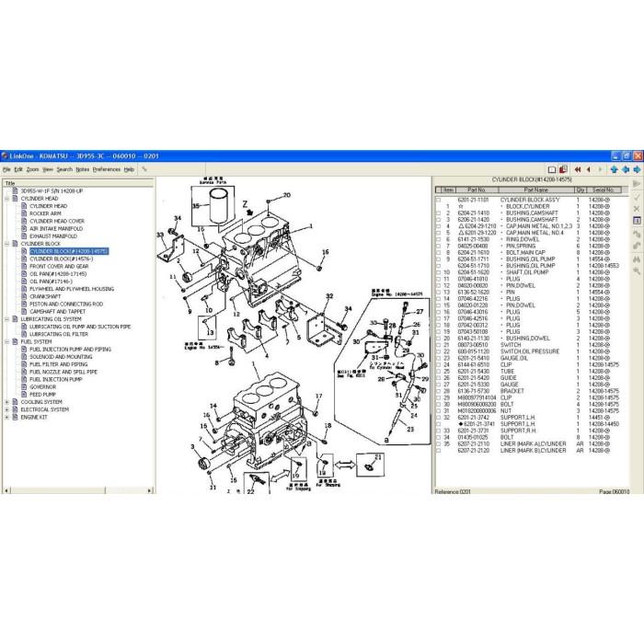Image resolution: width=644 pixels, height=644 pixels.
Task: Click the tree scrollbar right arrow
Action: pyautogui.click(x=149, y=490)
